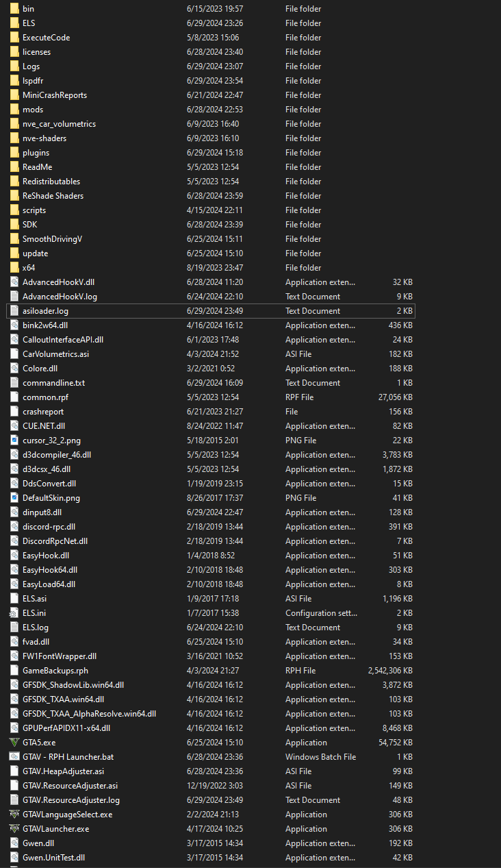The height and width of the screenshot is (868, 501).
Task: Click the GTAV.ResourceAdjuster.log file name
Action: click(x=71, y=800)
